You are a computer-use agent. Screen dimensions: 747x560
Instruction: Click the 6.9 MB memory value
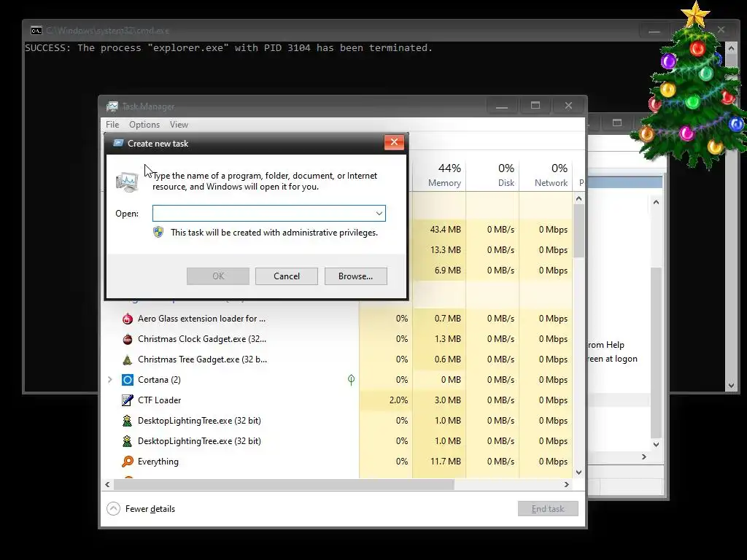coord(447,271)
